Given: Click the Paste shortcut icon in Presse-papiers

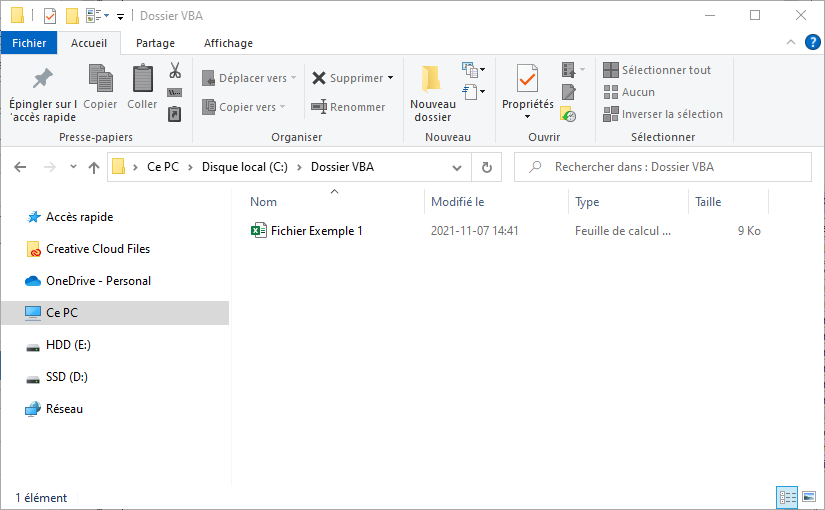Looking at the screenshot, I should (175, 114).
